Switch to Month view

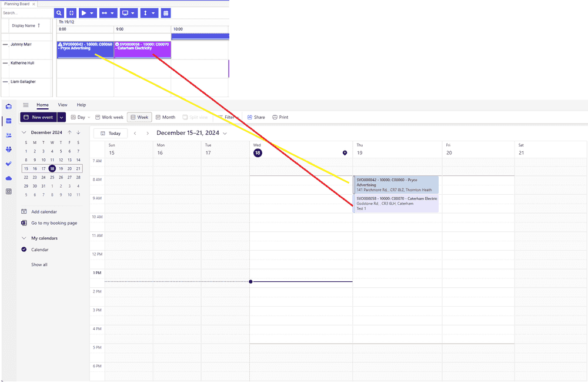point(165,118)
